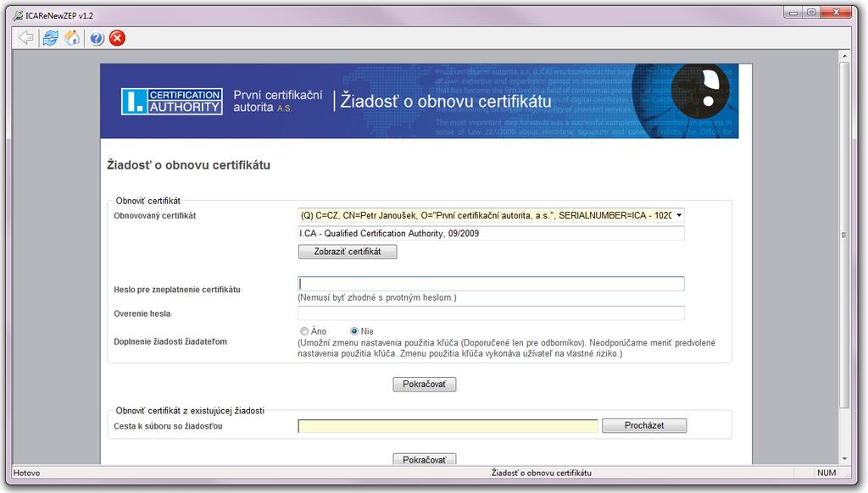Screen dimensions: 868x493
Task: Click the ICAReNewZEP app icon in title bar
Action: 19,15
